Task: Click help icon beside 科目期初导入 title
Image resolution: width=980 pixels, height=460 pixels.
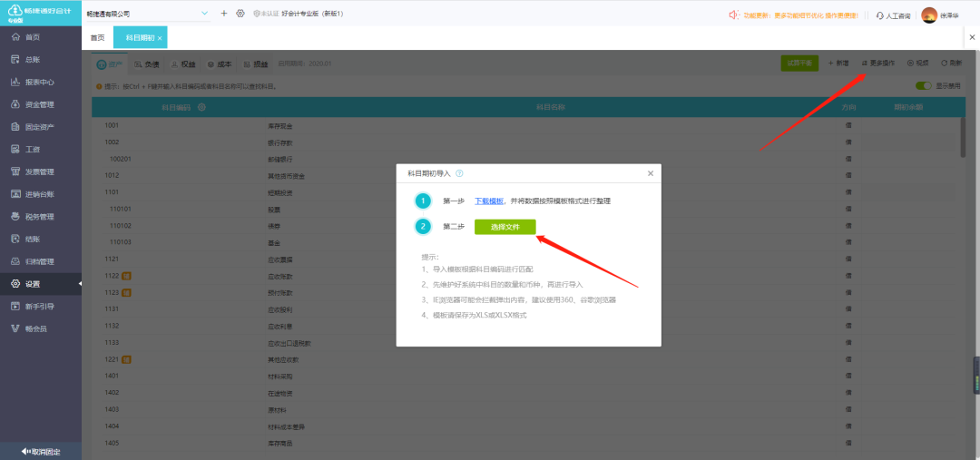Action: click(459, 173)
